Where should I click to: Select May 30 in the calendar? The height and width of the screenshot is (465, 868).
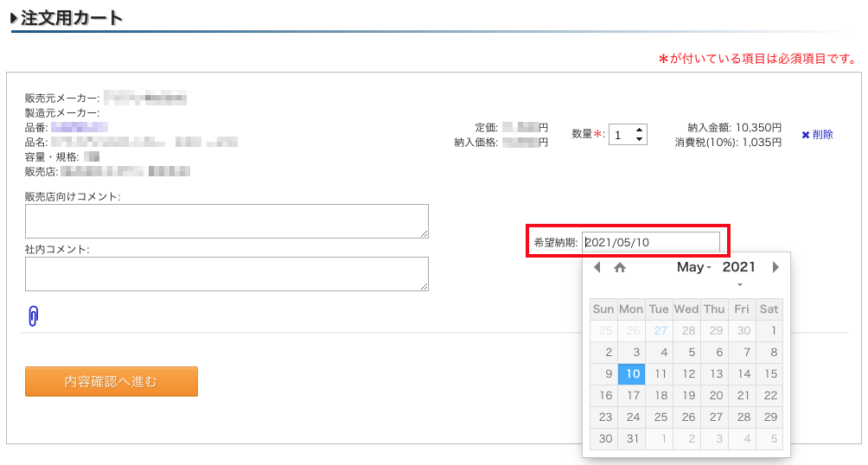pyautogui.click(x=604, y=438)
